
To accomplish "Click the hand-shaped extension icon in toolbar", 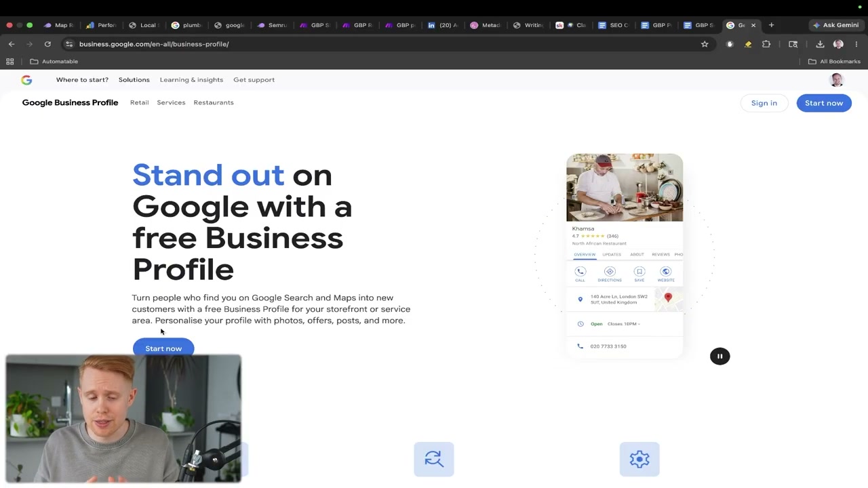I will tap(730, 44).
